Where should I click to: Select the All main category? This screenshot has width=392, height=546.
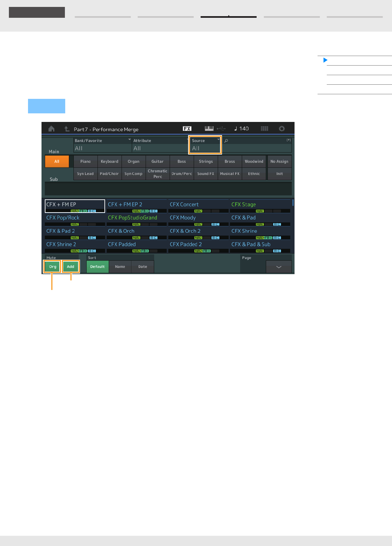(x=57, y=161)
